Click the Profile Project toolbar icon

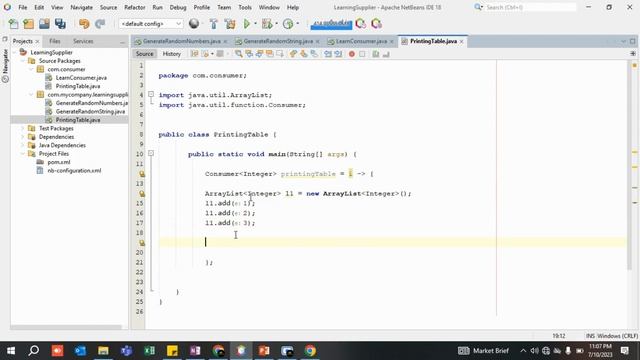coord(288,24)
